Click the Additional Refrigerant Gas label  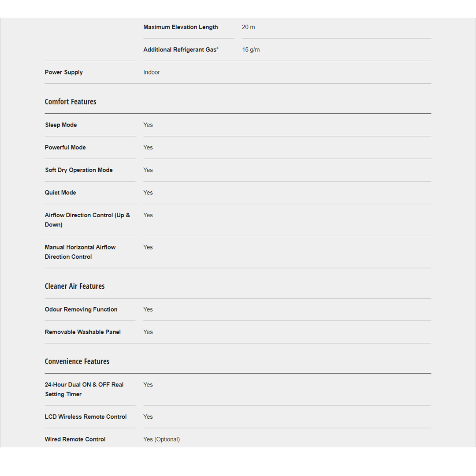[x=181, y=50]
